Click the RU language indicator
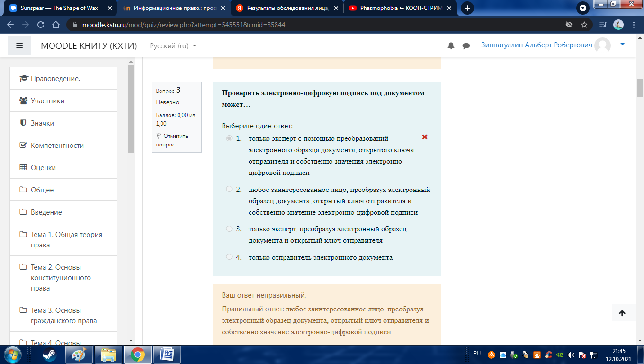The width and height of the screenshot is (644, 364). pos(477,354)
